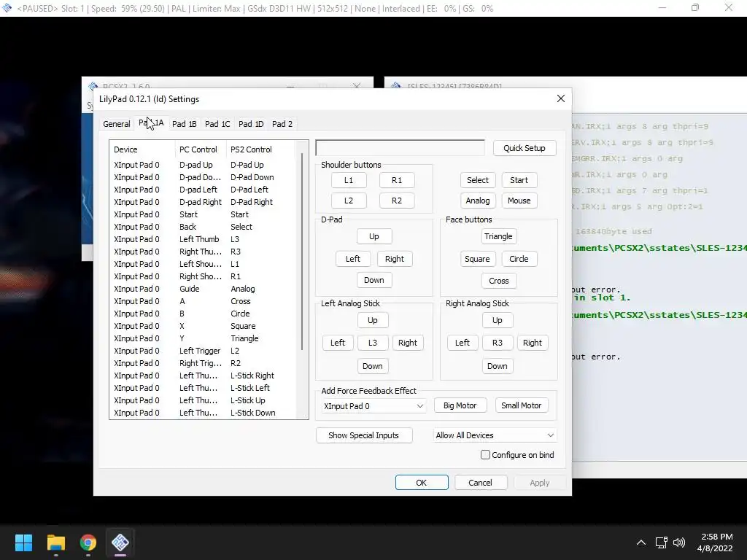Click Down in Left Analog Stick group

click(x=373, y=366)
